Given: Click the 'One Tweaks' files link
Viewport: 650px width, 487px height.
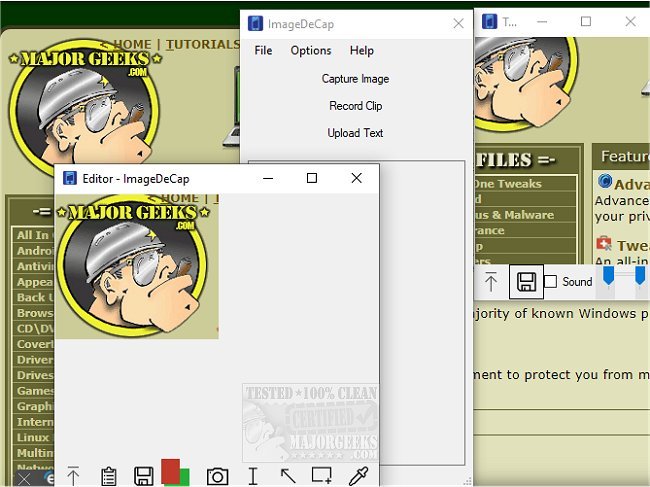Looking at the screenshot, I should 508,184.
